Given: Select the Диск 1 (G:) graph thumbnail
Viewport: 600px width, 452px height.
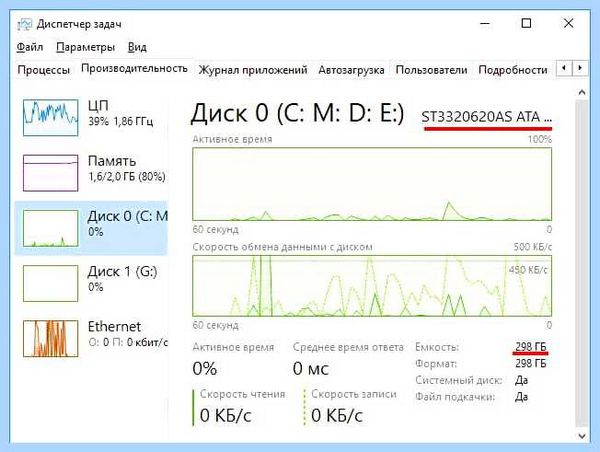Looking at the screenshot, I should pyautogui.click(x=51, y=284).
